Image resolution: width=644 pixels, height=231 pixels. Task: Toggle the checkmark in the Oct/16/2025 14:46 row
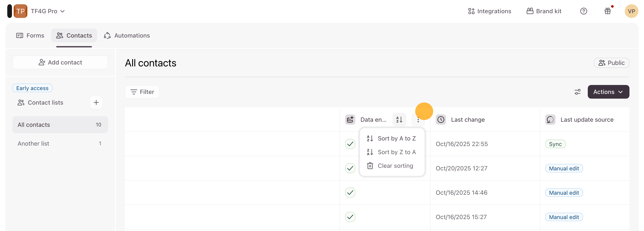tap(350, 193)
